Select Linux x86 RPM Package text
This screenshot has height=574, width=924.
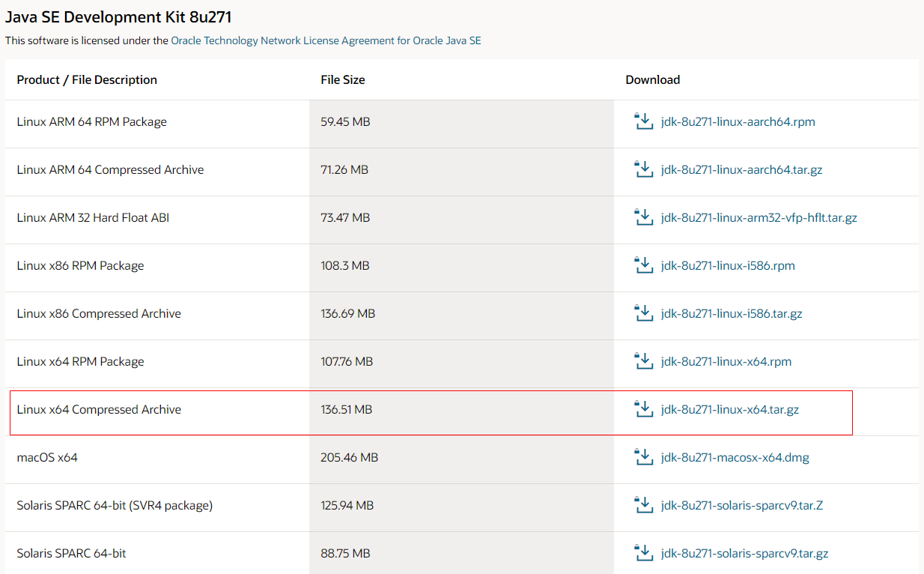[x=80, y=265]
